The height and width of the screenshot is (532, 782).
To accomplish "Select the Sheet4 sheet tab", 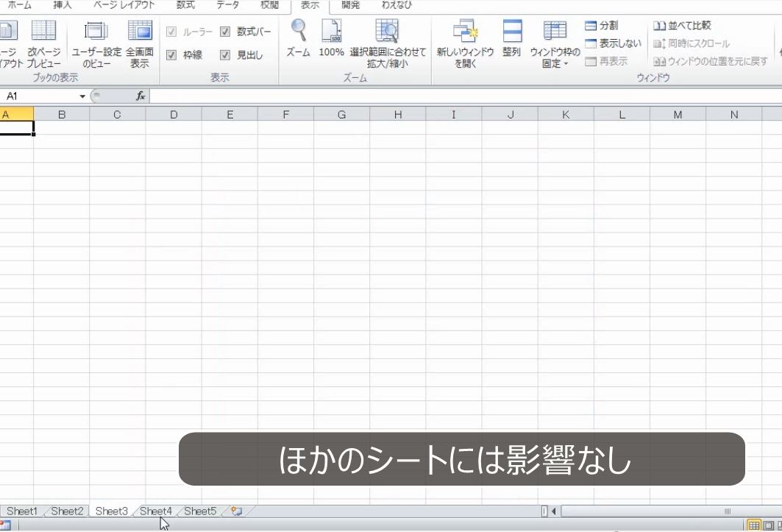I will [156, 511].
